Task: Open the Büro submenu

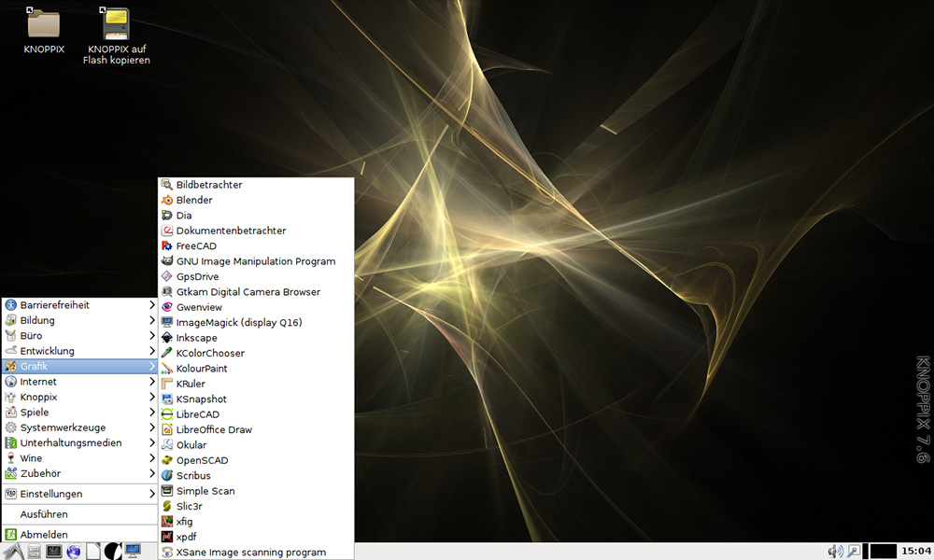Action: (79, 336)
